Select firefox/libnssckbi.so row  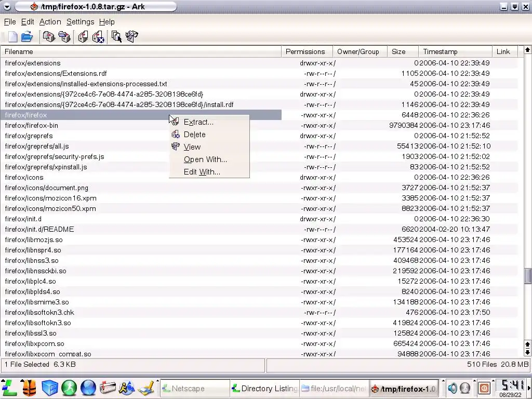coord(259,271)
